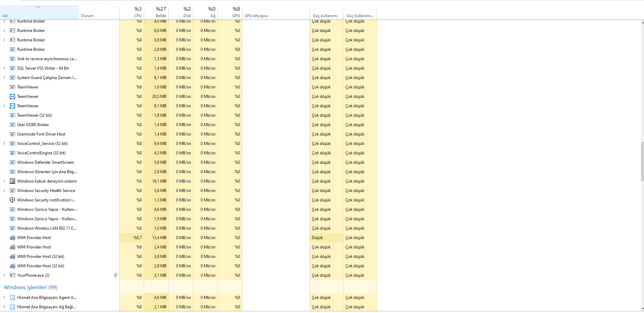Click the GPU altyapısı column header

[x=276, y=12]
